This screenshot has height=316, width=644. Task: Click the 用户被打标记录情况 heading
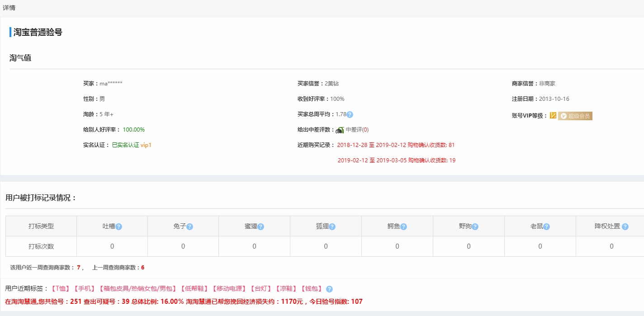point(41,198)
